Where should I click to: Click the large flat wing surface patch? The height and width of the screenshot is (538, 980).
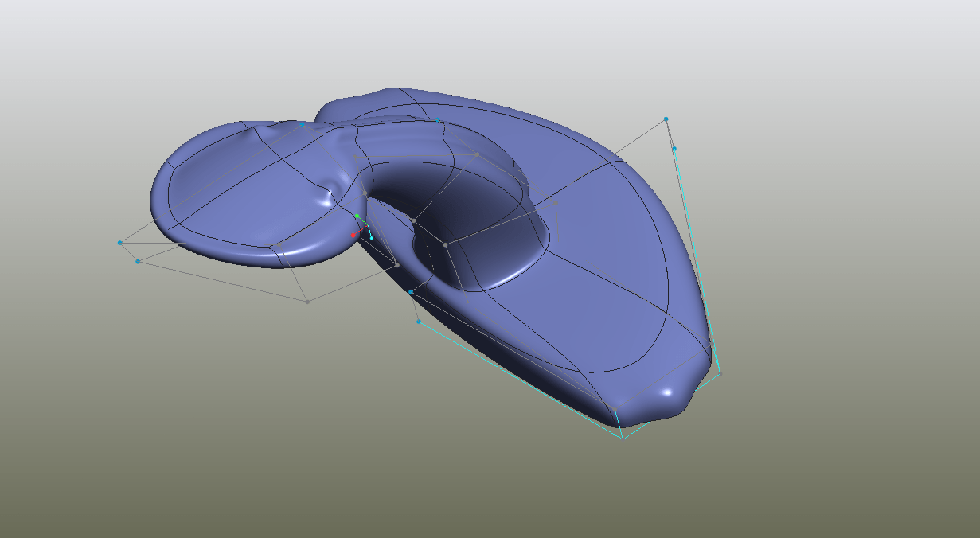tap(605, 263)
